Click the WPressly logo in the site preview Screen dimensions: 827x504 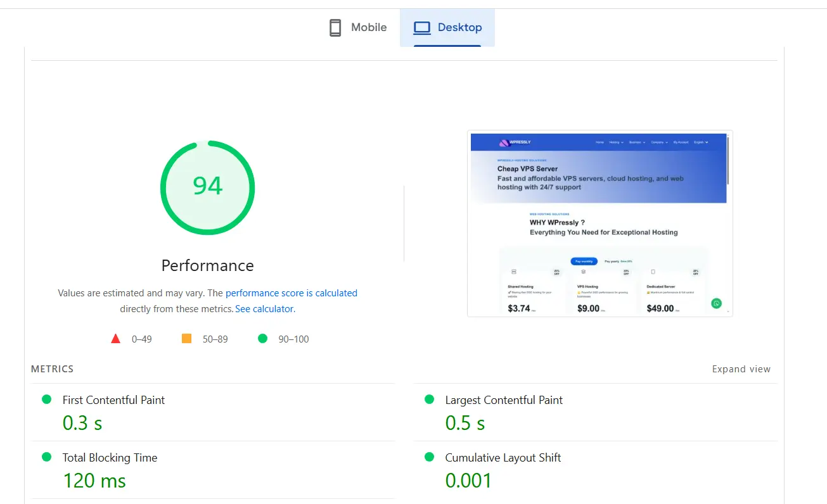pos(504,142)
